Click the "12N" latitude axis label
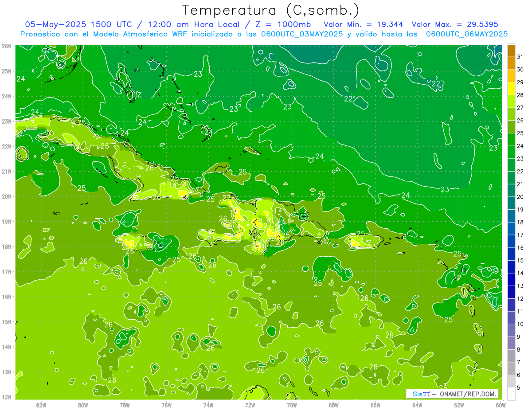 6,397
